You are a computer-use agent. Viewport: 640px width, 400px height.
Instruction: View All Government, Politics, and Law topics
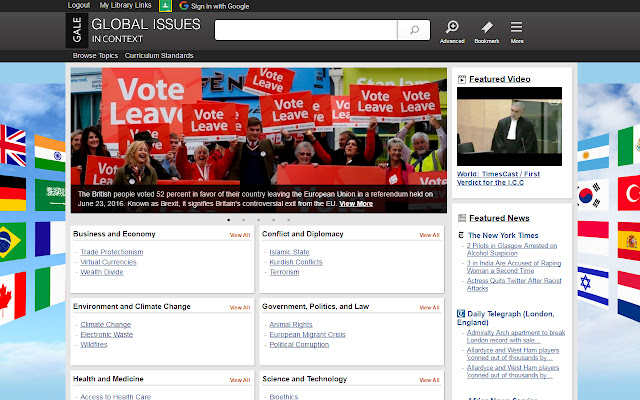tap(429, 308)
